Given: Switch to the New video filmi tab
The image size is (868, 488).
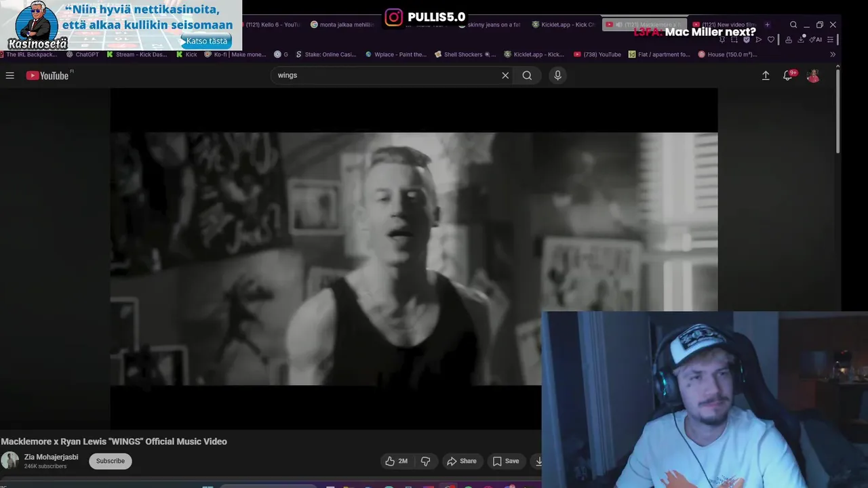Looking at the screenshot, I should pos(724,24).
